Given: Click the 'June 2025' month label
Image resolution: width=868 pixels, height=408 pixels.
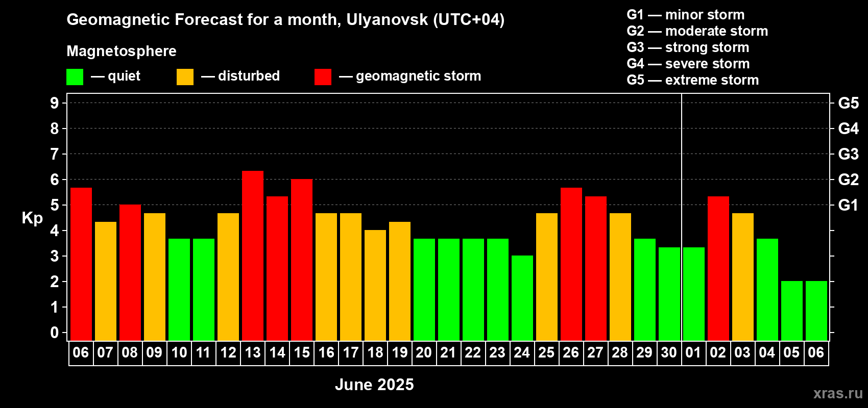Looking at the screenshot, I should pyautogui.click(x=374, y=385).
